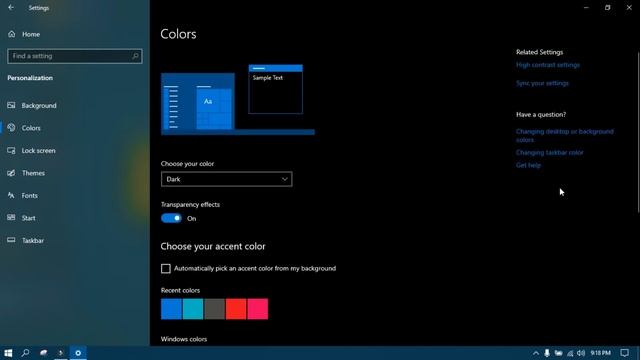Open the volume speaker tray icon

point(581,353)
